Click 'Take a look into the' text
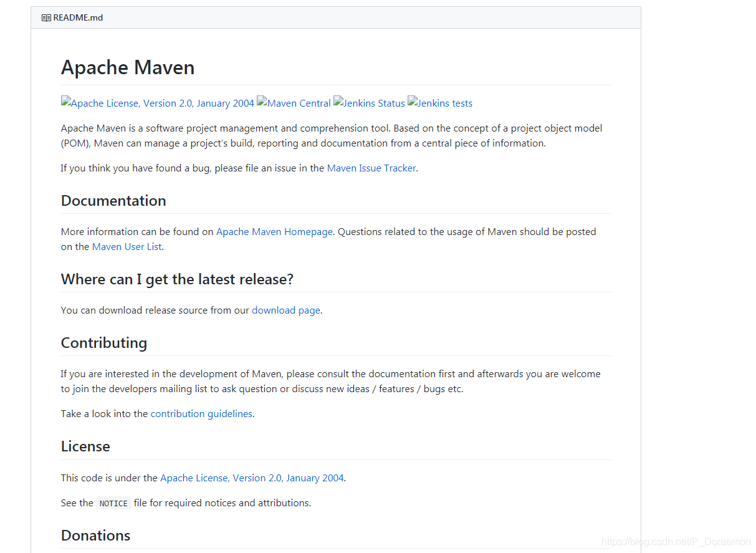 (104, 414)
